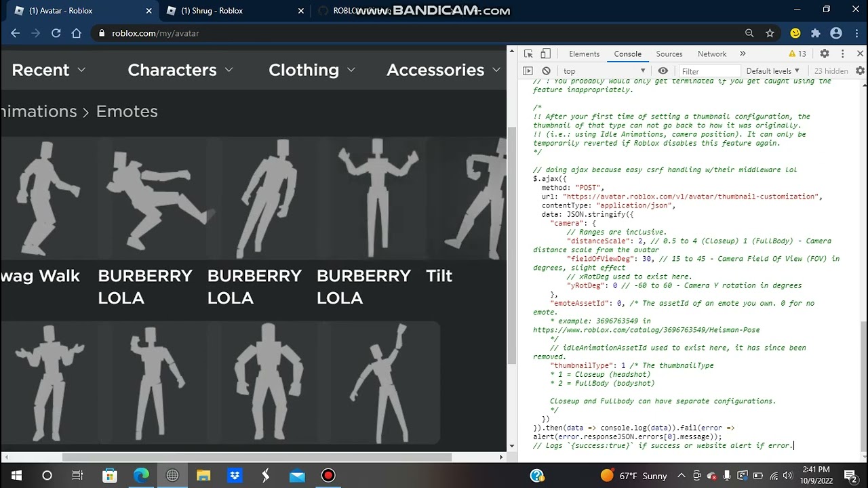Open the Wi-Fi network tray icon
868x488 pixels.
[773, 476]
